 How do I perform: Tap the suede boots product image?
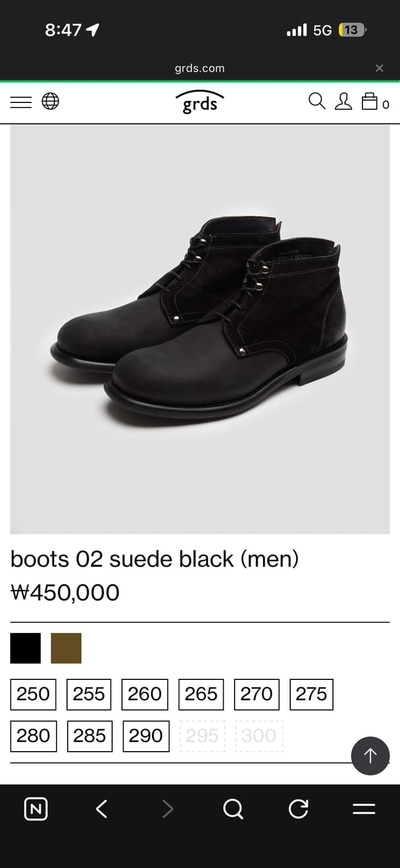200,329
